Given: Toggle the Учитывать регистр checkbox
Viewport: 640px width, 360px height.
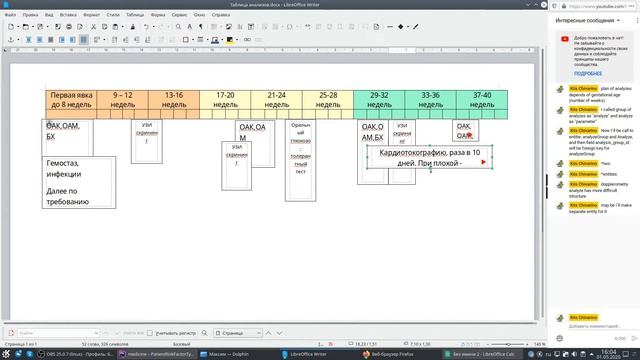Looking at the screenshot, I should click(150, 333).
